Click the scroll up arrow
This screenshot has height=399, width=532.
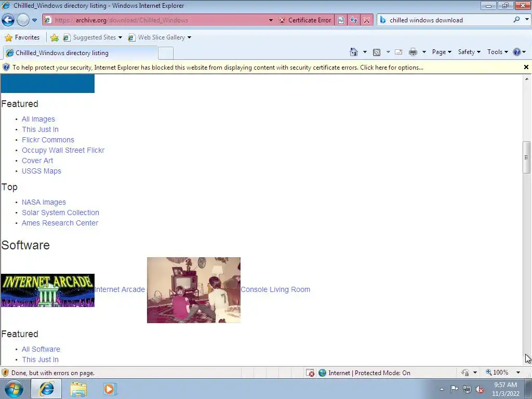pyautogui.click(x=527, y=79)
